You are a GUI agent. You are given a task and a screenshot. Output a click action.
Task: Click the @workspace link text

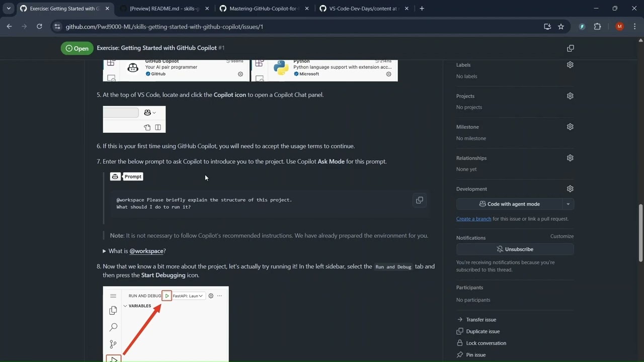[x=146, y=251]
